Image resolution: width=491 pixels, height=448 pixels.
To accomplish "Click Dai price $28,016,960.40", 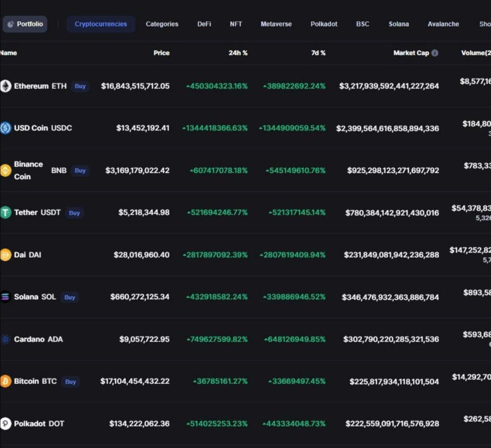I will [x=142, y=255].
